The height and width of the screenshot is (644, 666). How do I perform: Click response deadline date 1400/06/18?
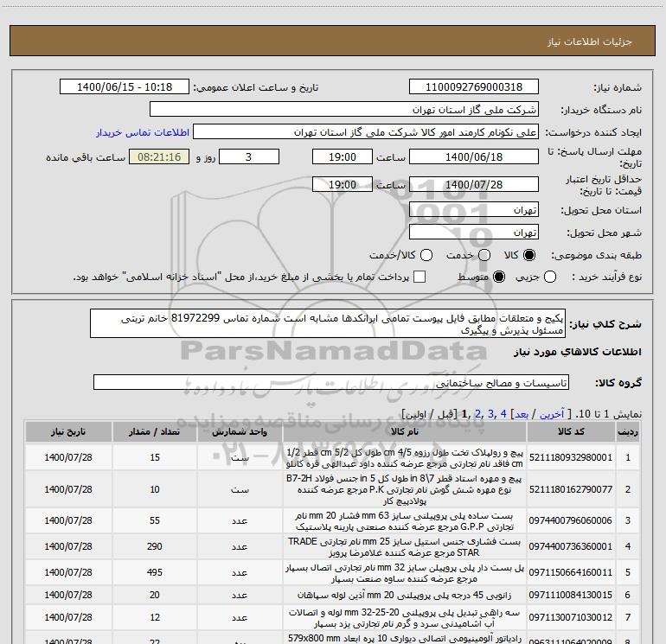click(474, 156)
